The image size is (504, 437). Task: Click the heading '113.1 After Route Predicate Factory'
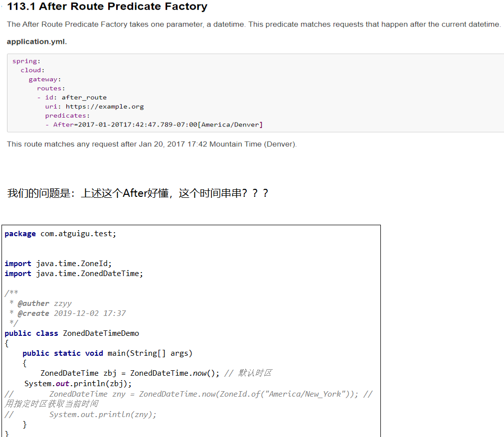tap(107, 6)
